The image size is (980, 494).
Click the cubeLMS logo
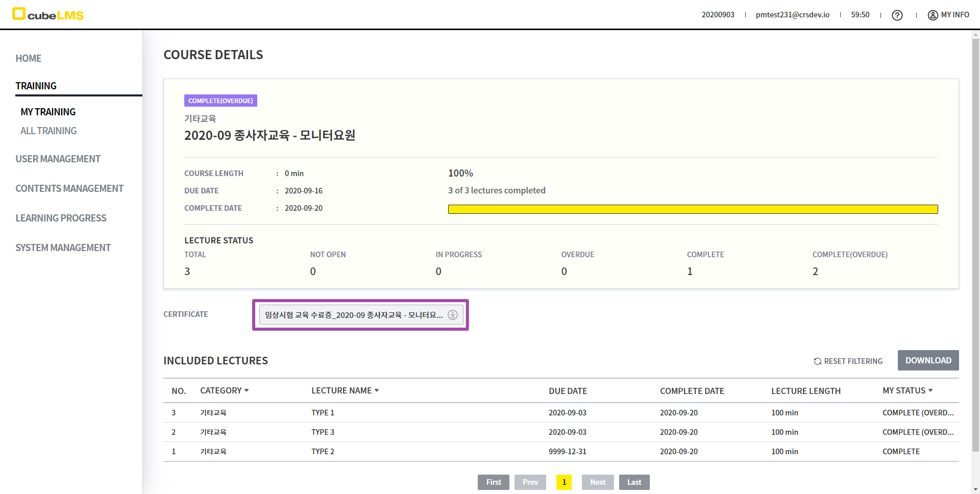click(x=48, y=14)
